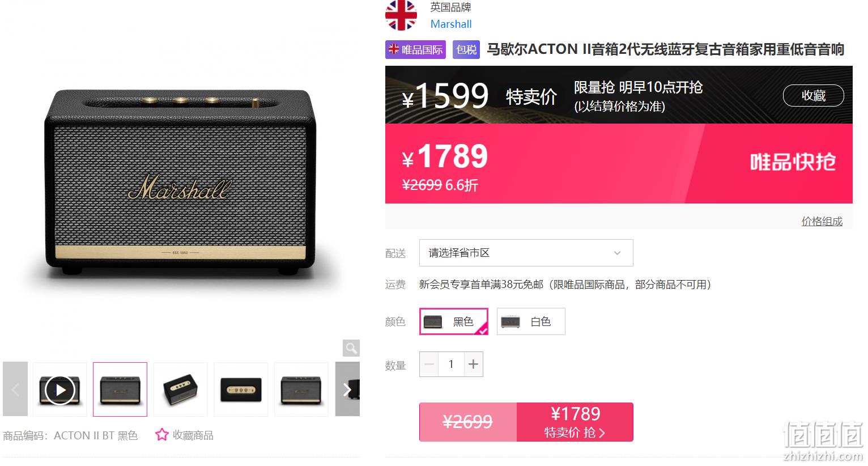Viewport: 868px width, 466px height.
Task: Click the ¥1789 特卖价 抢 buy button
Action: click(x=575, y=422)
